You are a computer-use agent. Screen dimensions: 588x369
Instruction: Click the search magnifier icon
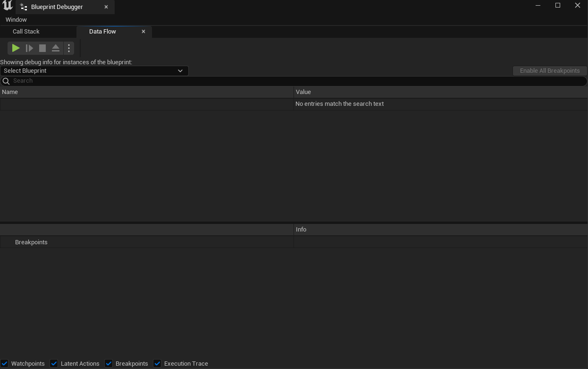point(6,81)
